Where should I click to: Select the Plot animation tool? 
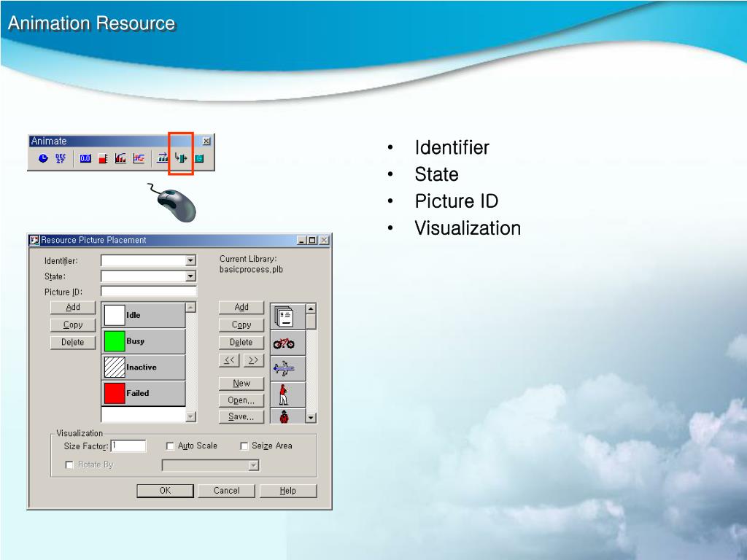pyautogui.click(x=139, y=158)
